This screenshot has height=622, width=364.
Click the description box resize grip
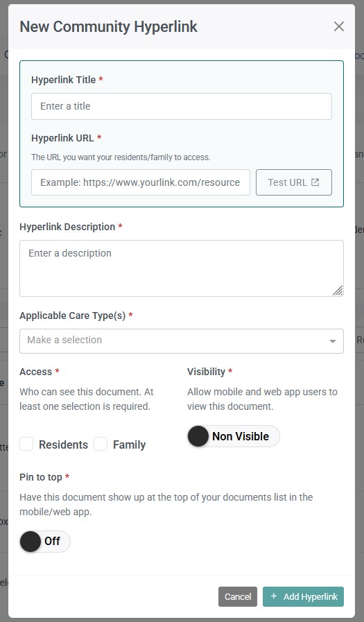(338, 291)
